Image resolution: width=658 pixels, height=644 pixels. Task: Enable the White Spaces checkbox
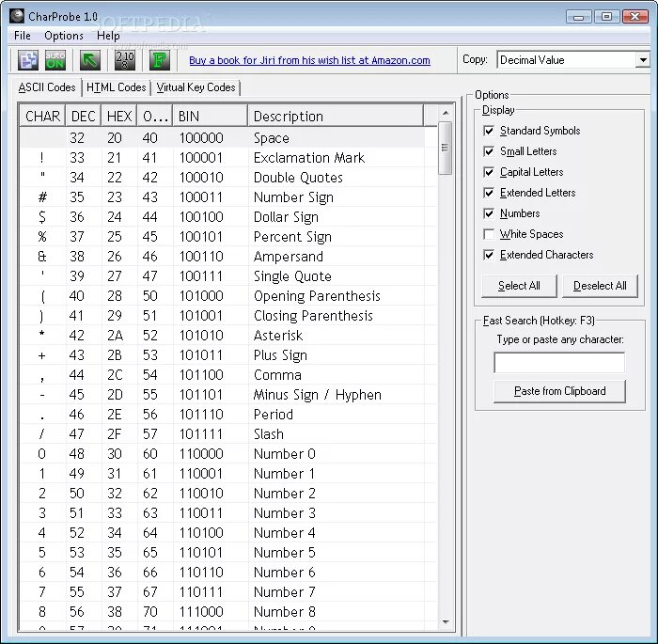point(489,234)
